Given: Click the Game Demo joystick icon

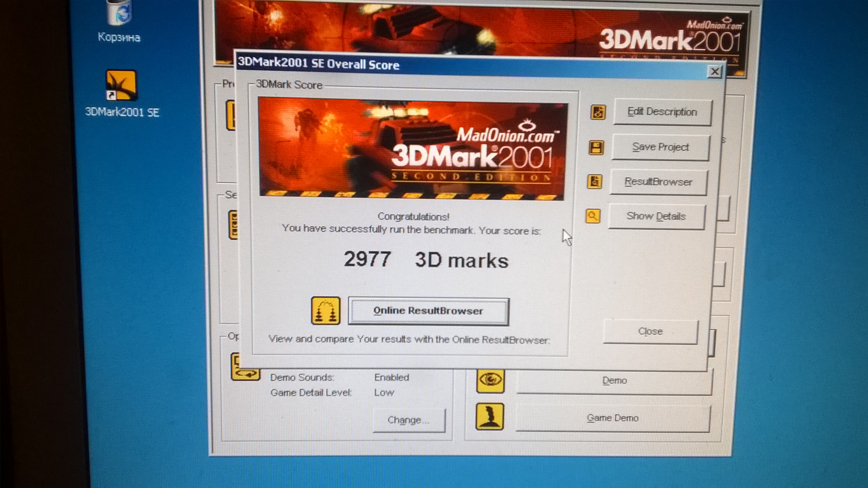Looking at the screenshot, I should pos(490,417).
